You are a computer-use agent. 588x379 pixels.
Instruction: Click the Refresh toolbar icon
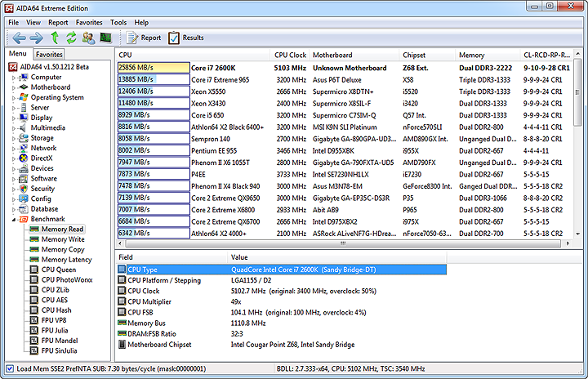[71, 38]
